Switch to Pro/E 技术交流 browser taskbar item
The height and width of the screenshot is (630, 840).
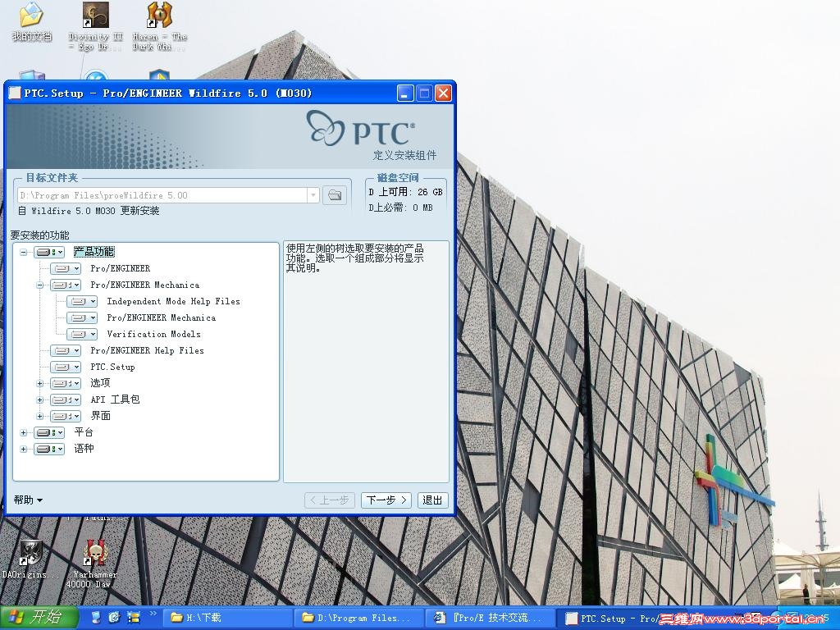point(491,618)
